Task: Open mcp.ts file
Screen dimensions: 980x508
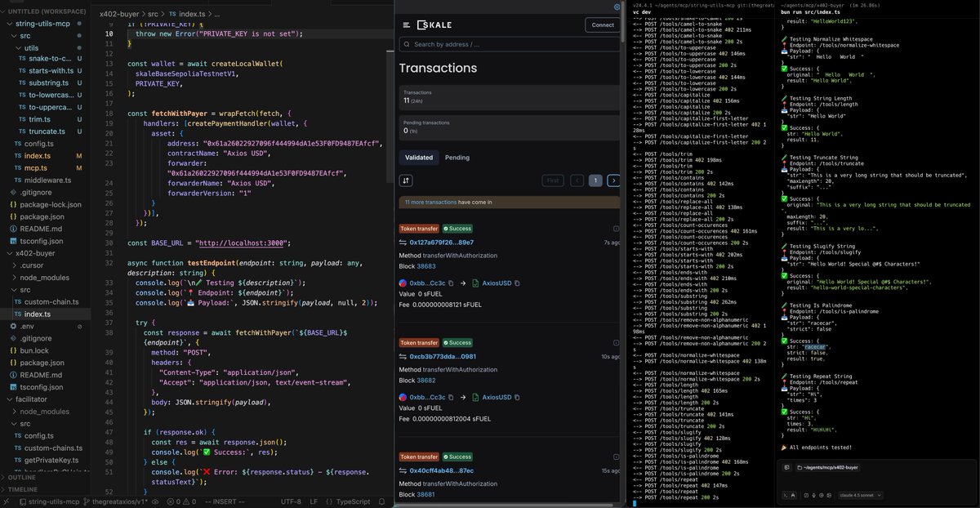Action: pyautogui.click(x=36, y=167)
